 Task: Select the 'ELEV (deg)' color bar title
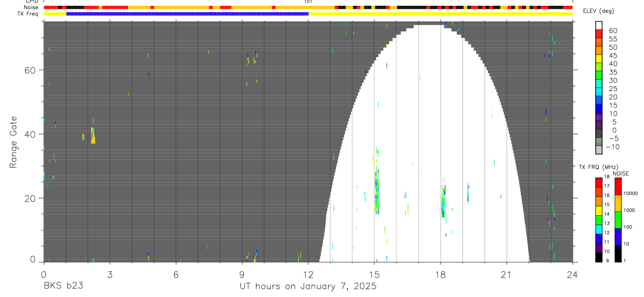tap(598, 11)
